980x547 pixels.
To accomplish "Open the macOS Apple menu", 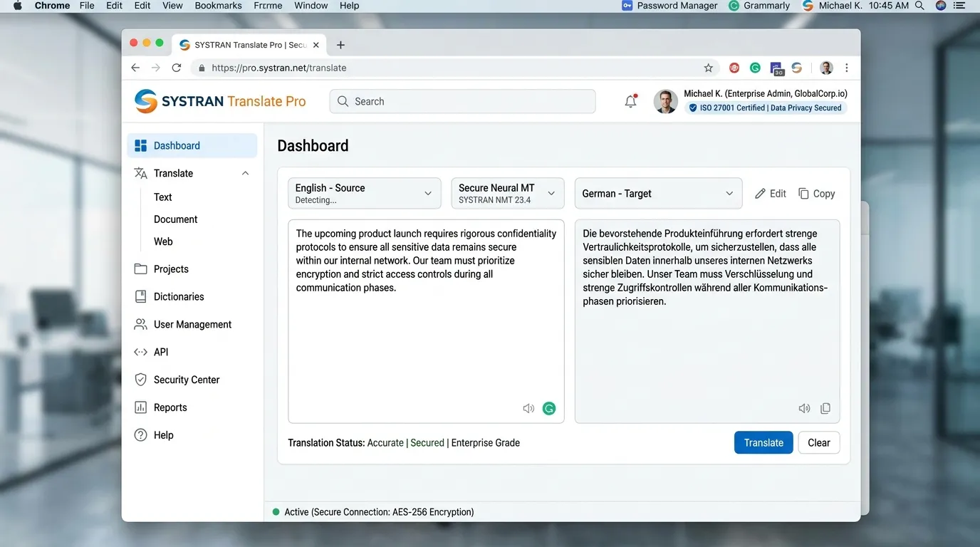I will pyautogui.click(x=18, y=6).
